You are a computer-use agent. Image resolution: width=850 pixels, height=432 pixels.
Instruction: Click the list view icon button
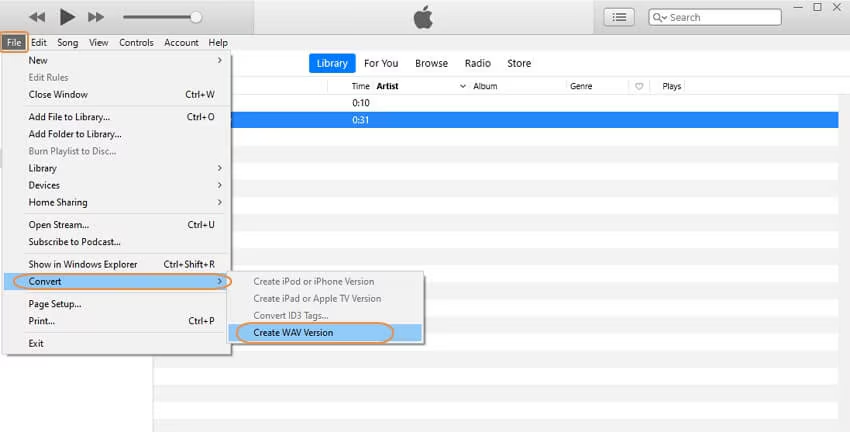coord(619,17)
